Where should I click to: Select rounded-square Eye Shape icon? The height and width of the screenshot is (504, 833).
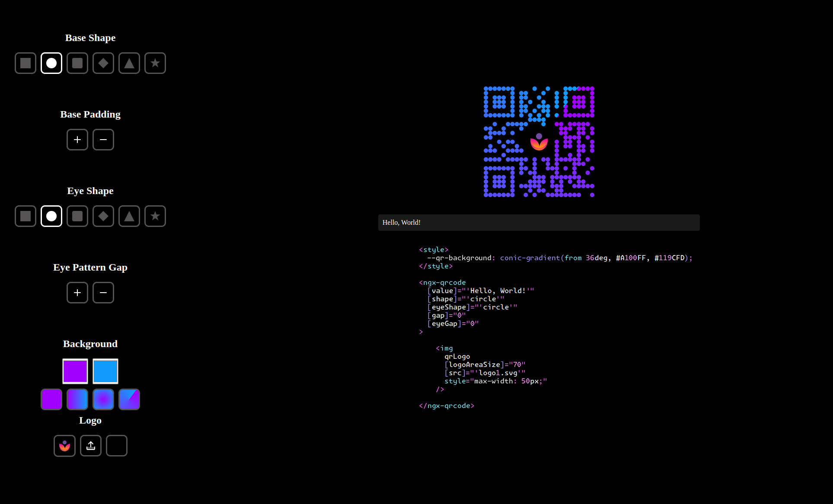[77, 216]
